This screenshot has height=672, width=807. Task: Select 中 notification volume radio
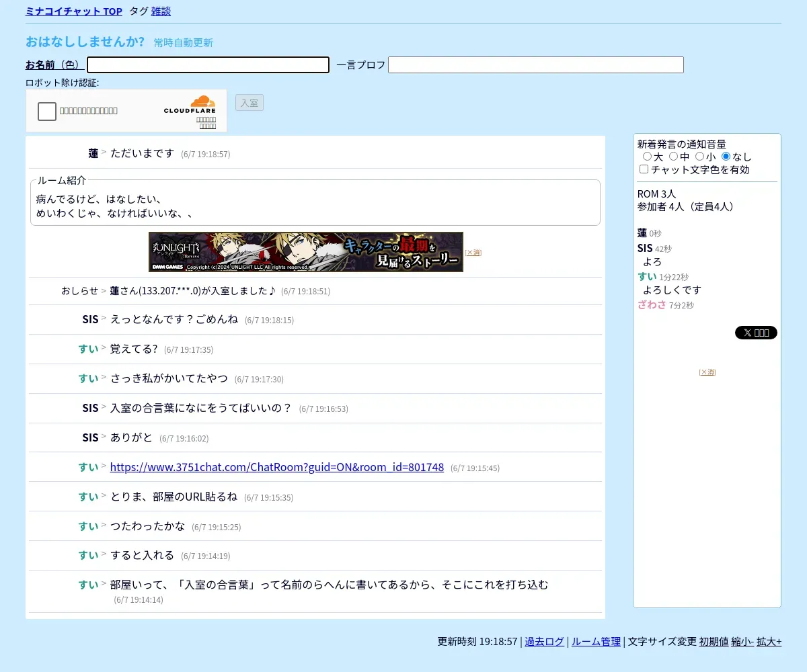click(x=673, y=157)
